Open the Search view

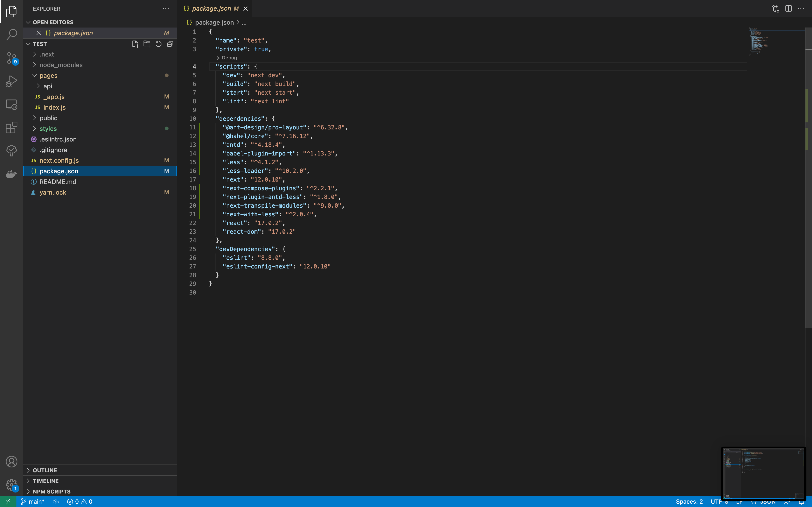click(11, 35)
